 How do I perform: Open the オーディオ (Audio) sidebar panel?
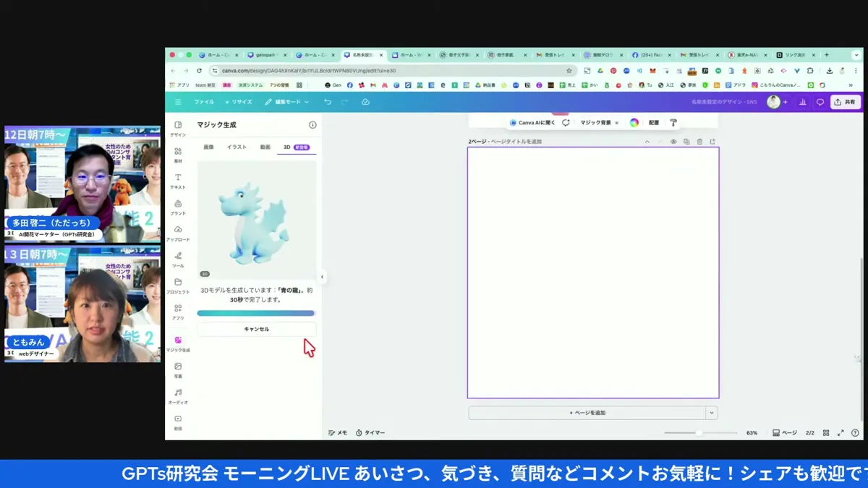[x=178, y=396]
